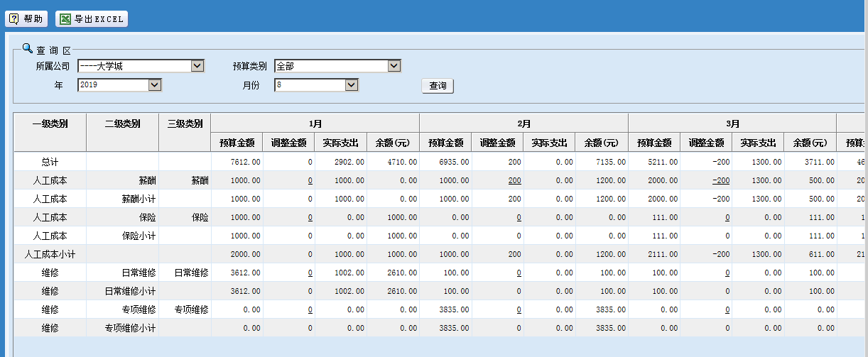Image resolution: width=868 pixels, height=357 pixels.
Task: Click 薪酬 in the 三级类别 column
Action: click(185, 180)
